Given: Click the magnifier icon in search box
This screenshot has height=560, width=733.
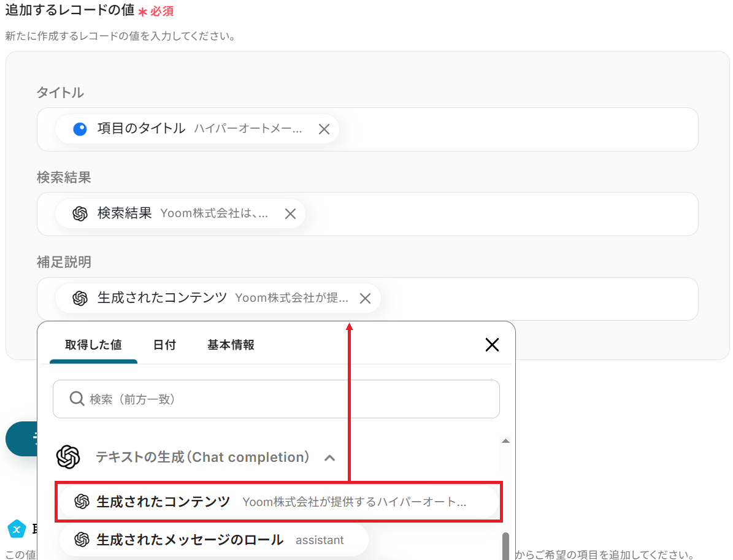Looking at the screenshot, I should [77, 399].
